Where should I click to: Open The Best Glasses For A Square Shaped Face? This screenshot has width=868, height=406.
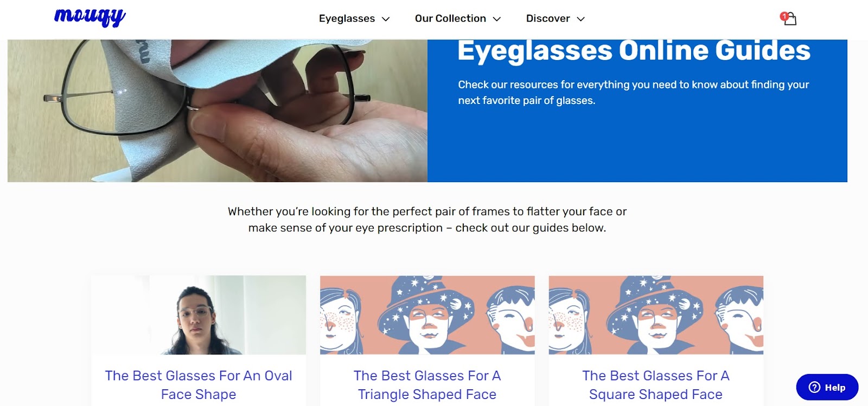[x=656, y=385]
